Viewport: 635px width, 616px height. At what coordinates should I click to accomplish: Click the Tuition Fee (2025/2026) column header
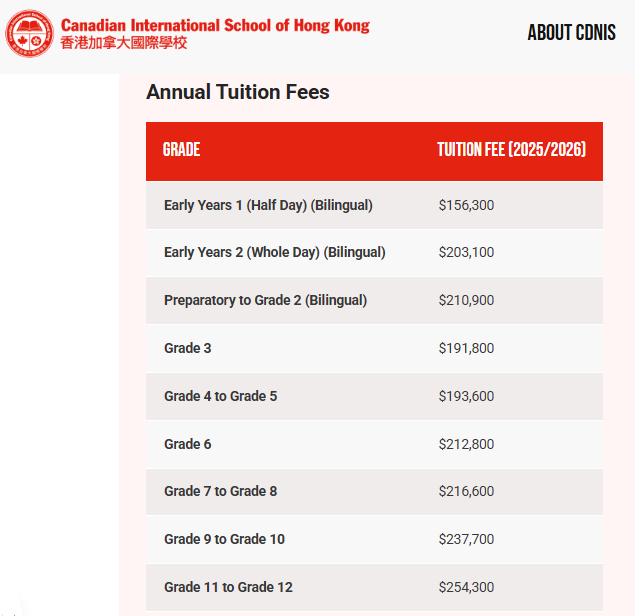511,150
